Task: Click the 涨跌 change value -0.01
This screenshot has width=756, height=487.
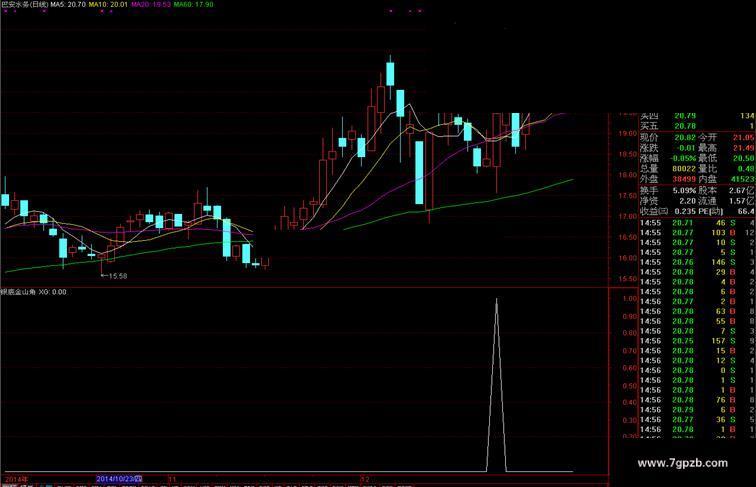Action: coord(685,148)
